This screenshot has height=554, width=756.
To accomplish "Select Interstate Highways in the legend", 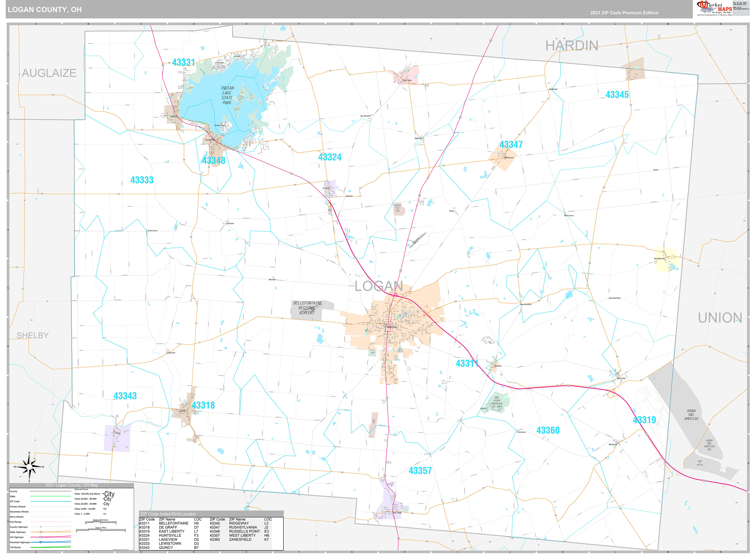I will [20, 542].
